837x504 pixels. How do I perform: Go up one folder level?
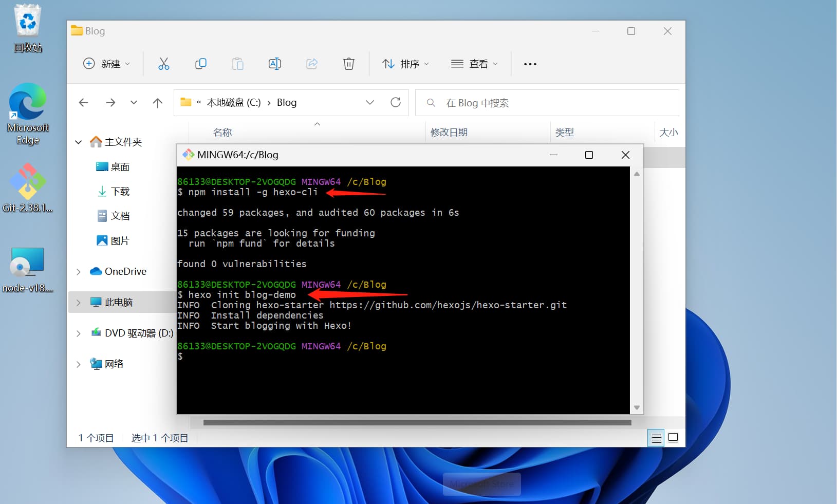[x=158, y=103]
